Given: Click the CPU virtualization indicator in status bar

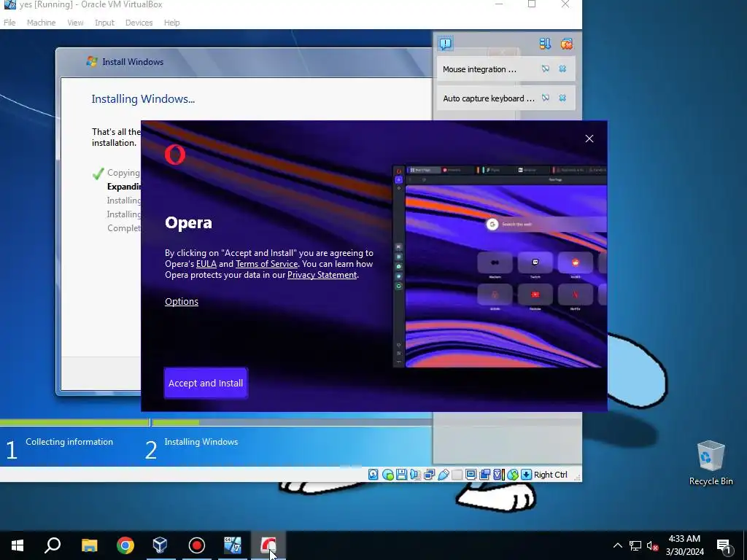Looking at the screenshot, I should pos(498,474).
